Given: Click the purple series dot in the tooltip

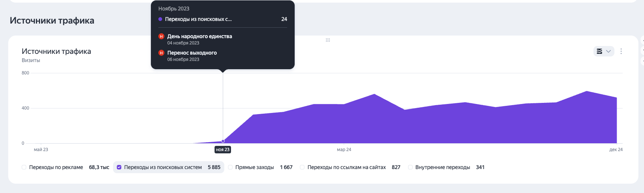Looking at the screenshot, I should (160, 19).
